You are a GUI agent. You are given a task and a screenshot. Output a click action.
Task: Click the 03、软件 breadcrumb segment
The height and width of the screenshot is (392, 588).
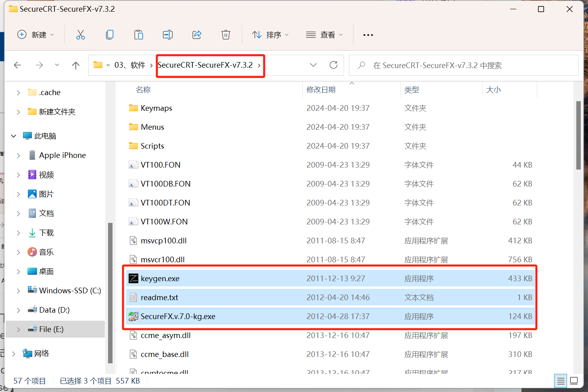(130, 65)
